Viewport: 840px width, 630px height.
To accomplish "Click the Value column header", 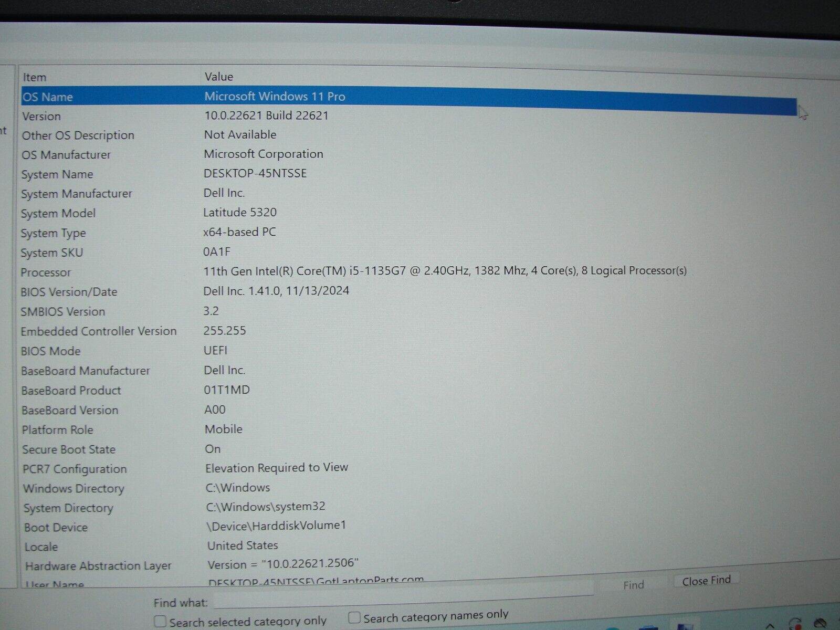I will click(x=219, y=77).
